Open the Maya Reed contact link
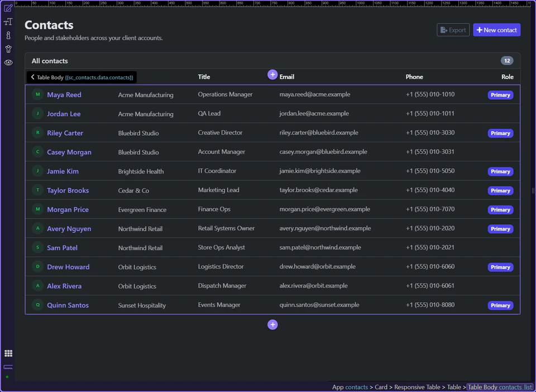 coord(64,94)
